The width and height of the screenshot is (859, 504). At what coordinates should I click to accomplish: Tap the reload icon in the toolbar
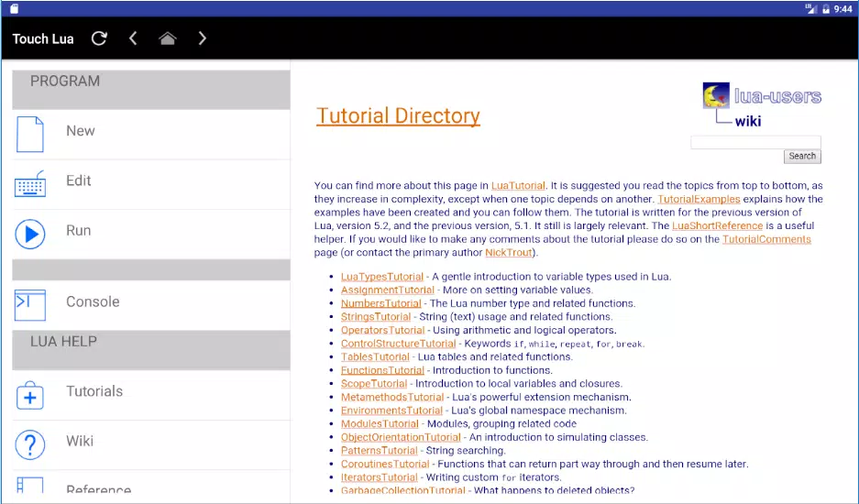click(x=99, y=38)
